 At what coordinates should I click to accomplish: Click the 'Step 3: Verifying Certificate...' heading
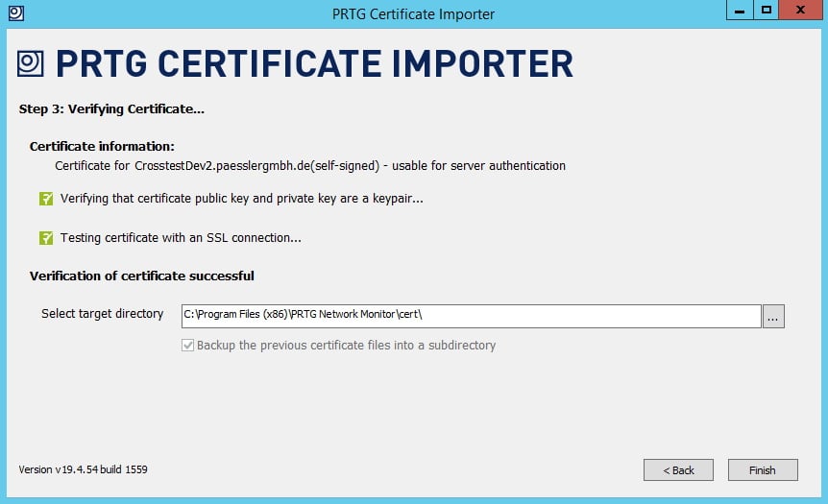pos(111,109)
